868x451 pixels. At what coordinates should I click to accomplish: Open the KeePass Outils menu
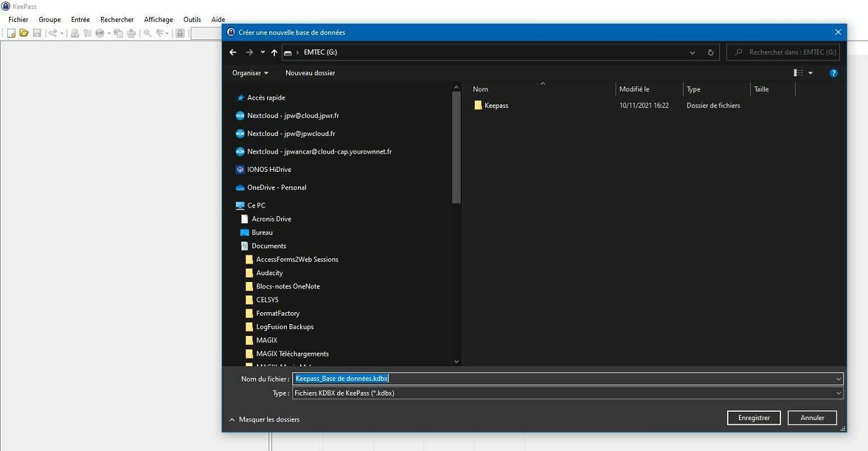(x=192, y=20)
